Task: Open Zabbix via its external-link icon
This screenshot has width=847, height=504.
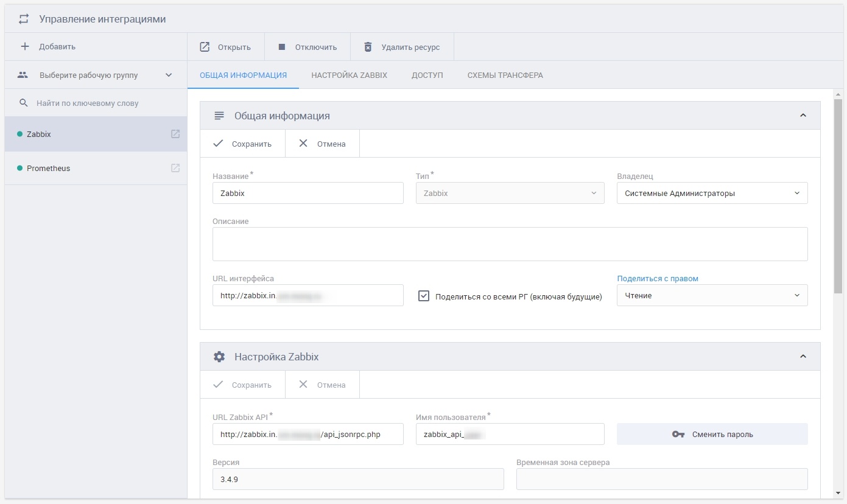Action: [175, 134]
